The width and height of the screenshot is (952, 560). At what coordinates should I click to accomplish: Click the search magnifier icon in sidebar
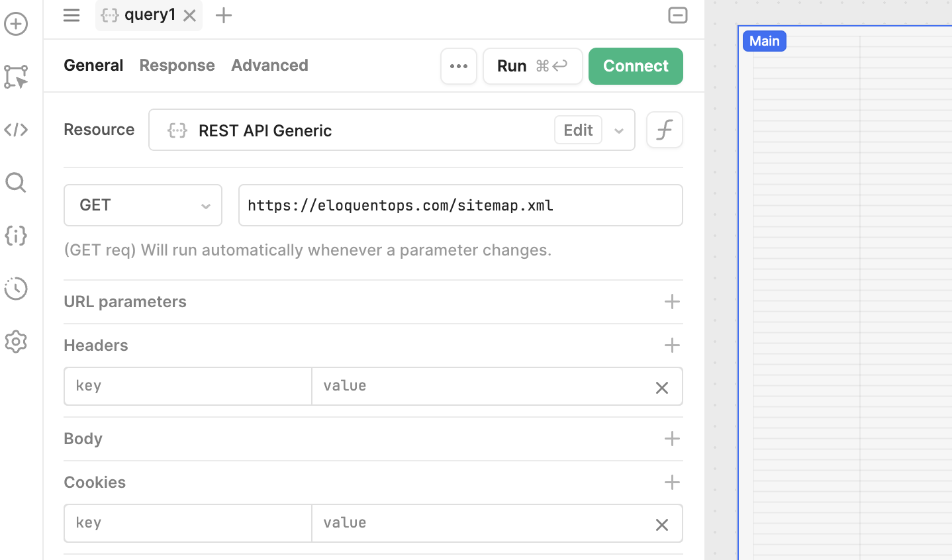pos(16,183)
